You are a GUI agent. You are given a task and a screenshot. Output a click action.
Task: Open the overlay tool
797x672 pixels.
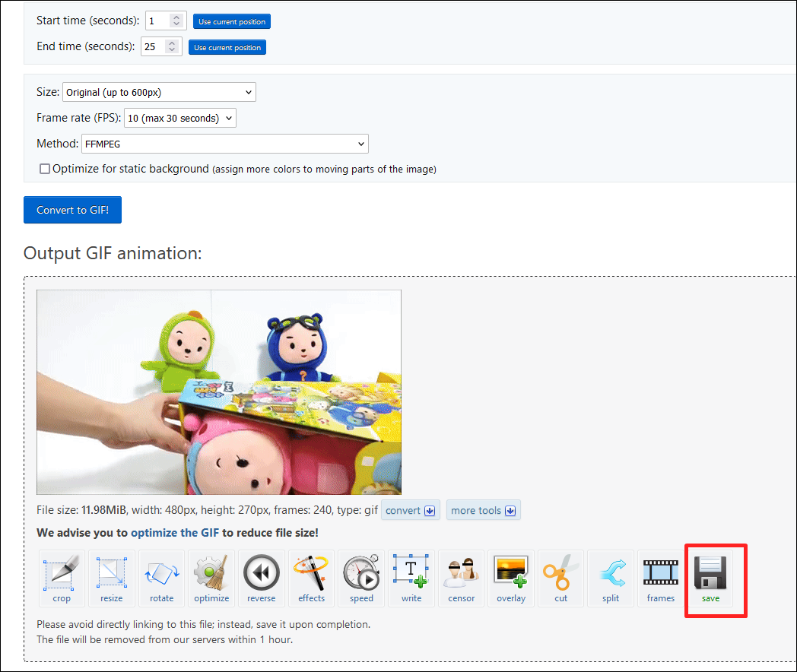coord(511,578)
